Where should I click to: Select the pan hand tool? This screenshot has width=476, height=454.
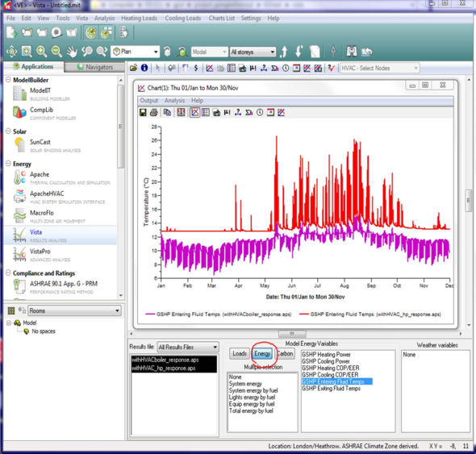click(x=72, y=52)
